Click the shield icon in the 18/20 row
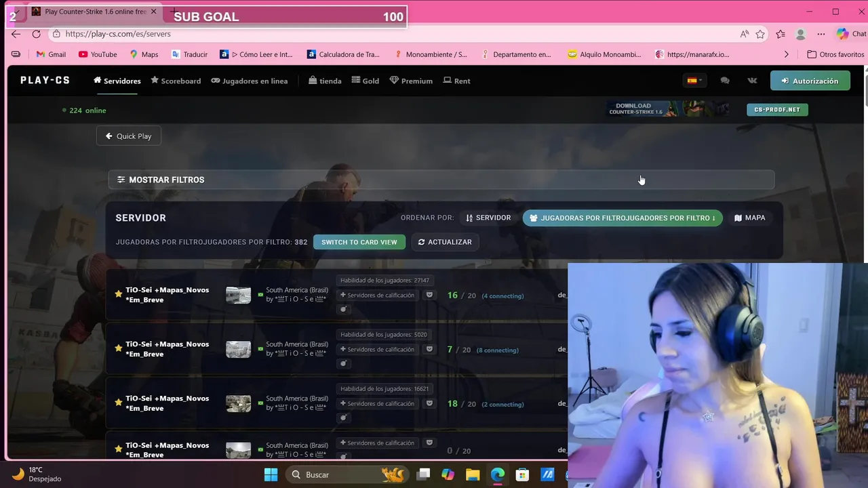 [x=429, y=404]
